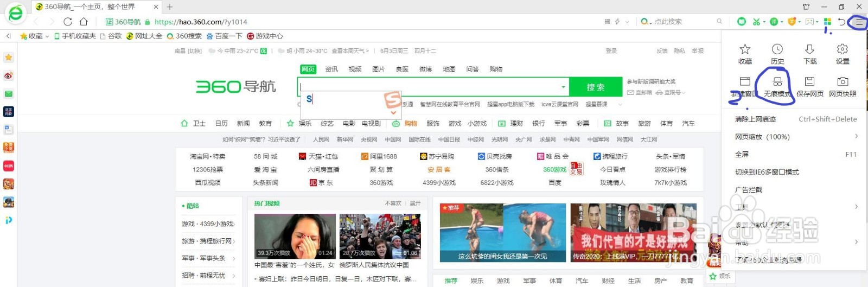Click the undo closed tab arrow icon

pyautogui.click(x=841, y=22)
